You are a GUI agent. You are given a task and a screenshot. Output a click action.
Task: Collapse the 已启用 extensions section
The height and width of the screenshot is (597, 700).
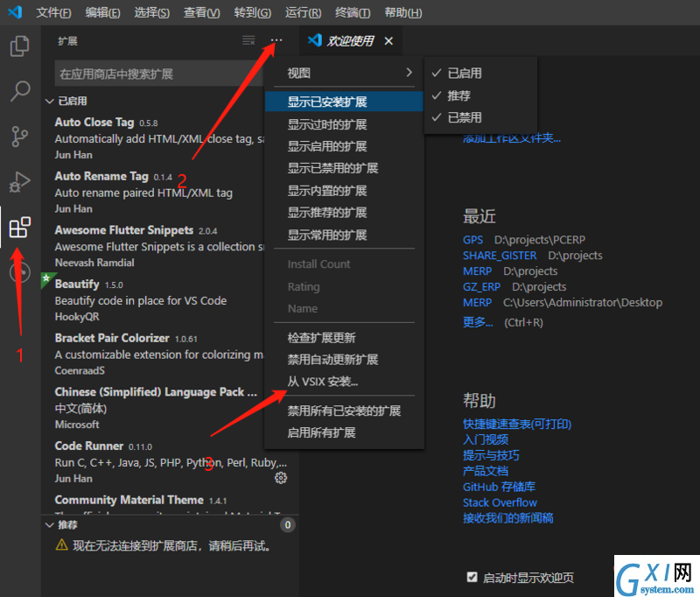(x=49, y=102)
